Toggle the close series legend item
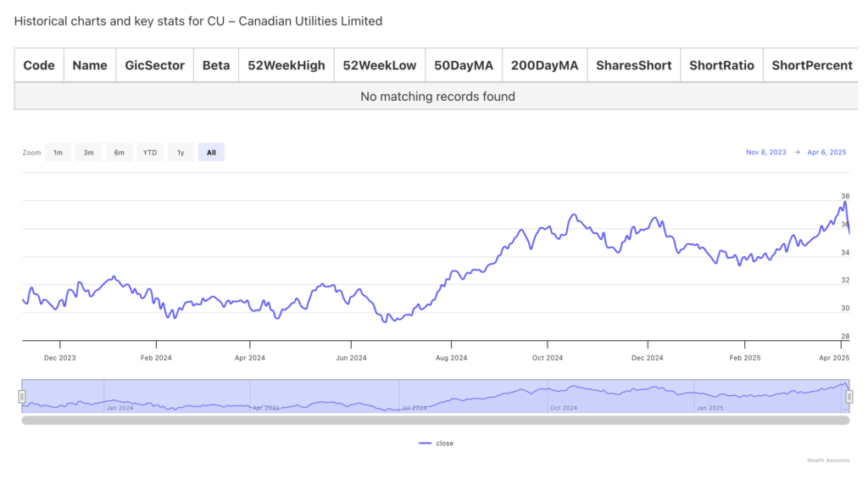The height and width of the screenshot is (480, 868). tap(437, 444)
